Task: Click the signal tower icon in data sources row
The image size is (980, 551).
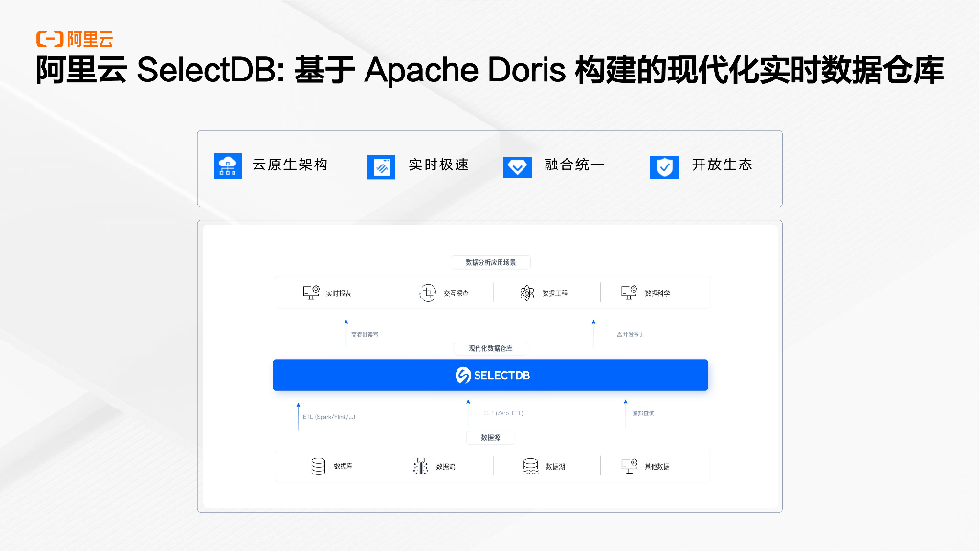Action: click(420, 466)
